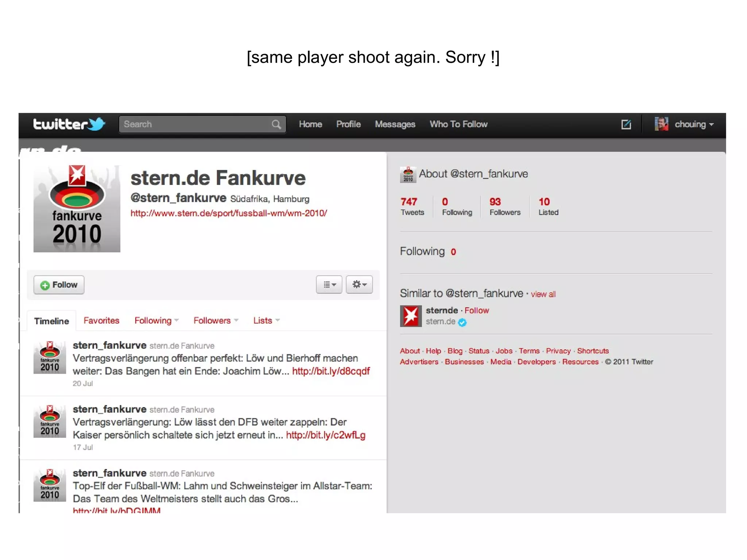Open the stern.de fussball-wm website link
Image resolution: width=747 pixels, height=560 pixels.
pyautogui.click(x=229, y=213)
